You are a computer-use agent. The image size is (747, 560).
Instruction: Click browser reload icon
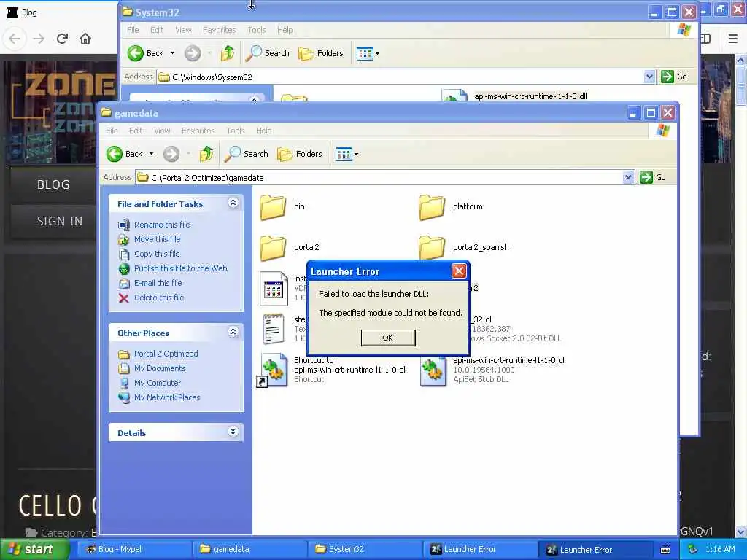coord(62,39)
